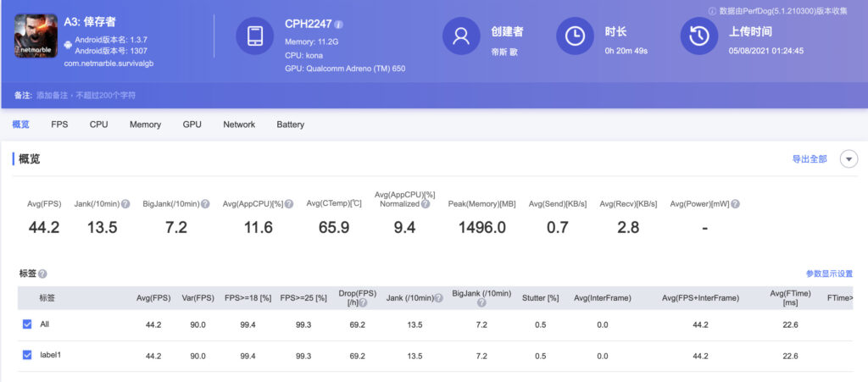Uncheck the All label checkbox
Viewport: 868px width, 382px height.
coord(27,324)
